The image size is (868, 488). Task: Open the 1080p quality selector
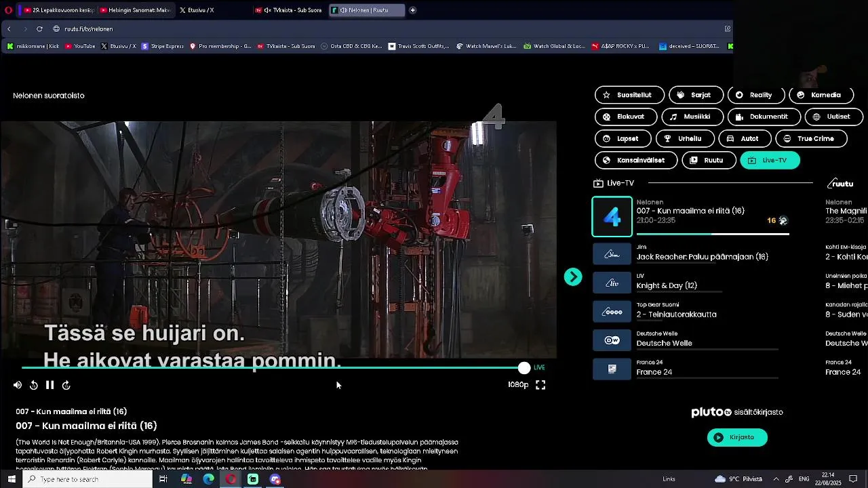(518, 385)
